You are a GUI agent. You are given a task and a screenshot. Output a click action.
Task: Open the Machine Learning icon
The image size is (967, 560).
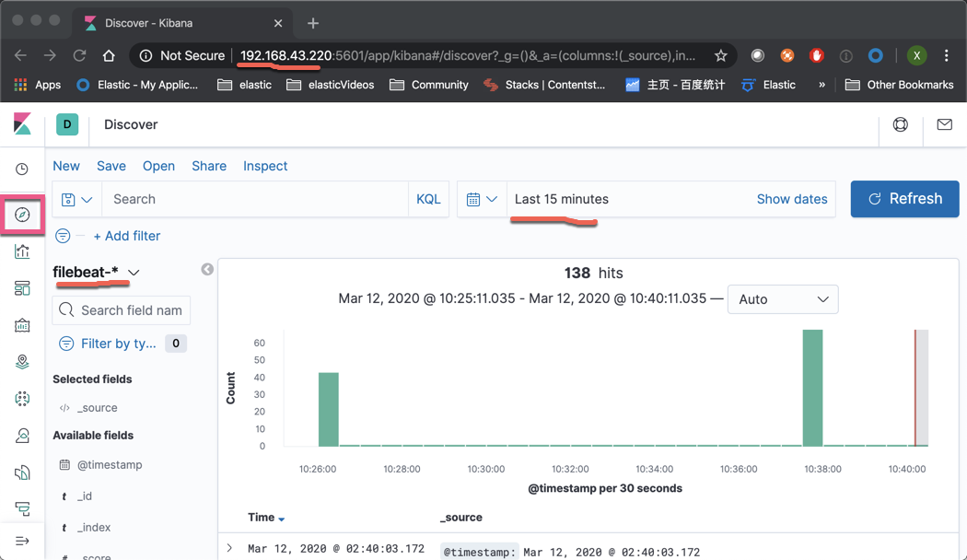tap(22, 398)
